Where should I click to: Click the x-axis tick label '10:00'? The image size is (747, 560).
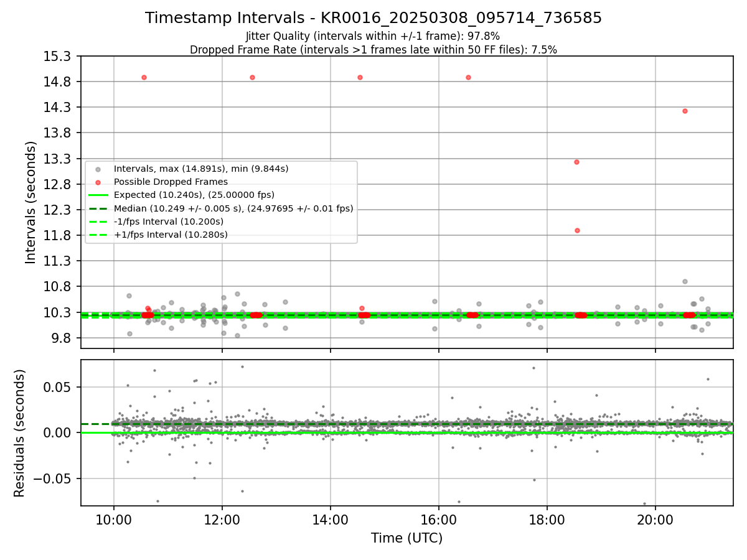pos(113,520)
